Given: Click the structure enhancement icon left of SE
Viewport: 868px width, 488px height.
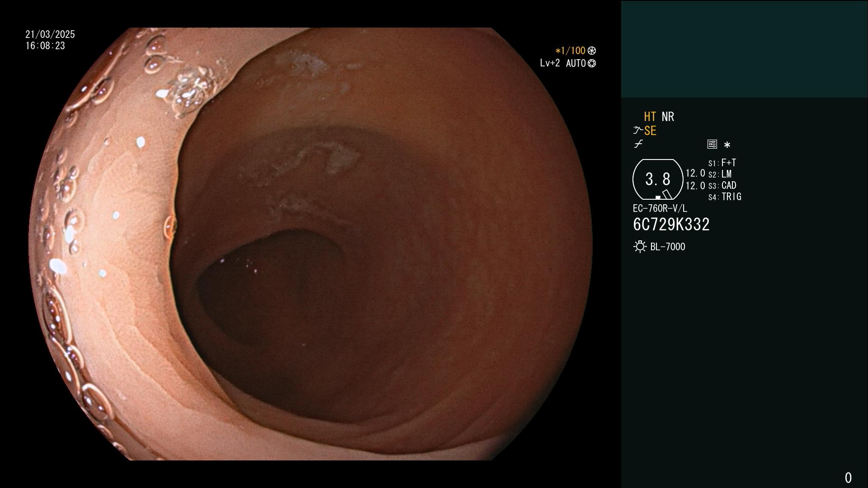Looking at the screenshot, I should pyautogui.click(x=637, y=131).
